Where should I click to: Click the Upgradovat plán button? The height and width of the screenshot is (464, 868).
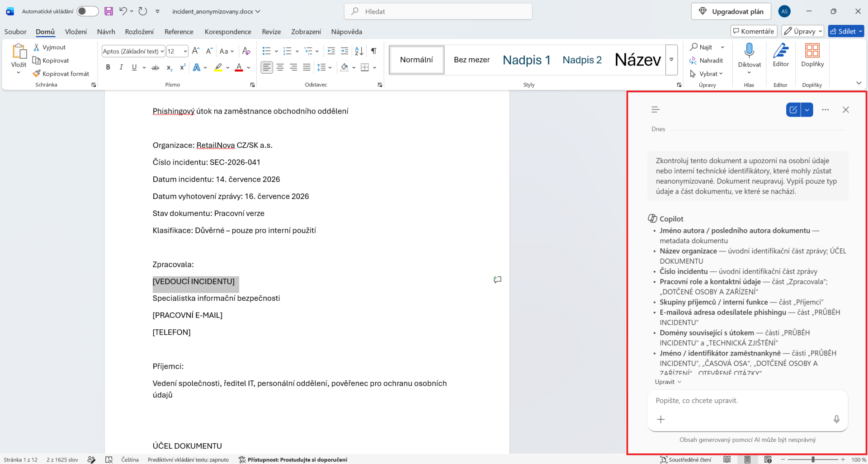click(x=731, y=11)
